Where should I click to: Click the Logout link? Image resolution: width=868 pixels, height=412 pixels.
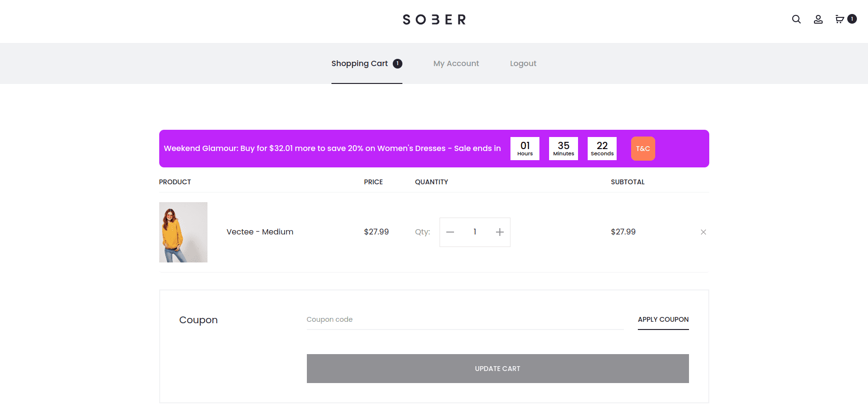pyautogui.click(x=523, y=64)
